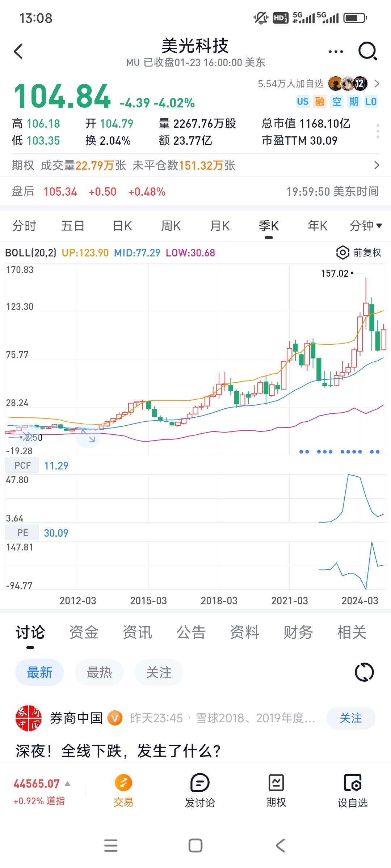Switch to 日K chart tab
Viewport: 391px width, 868px height.
[122, 226]
